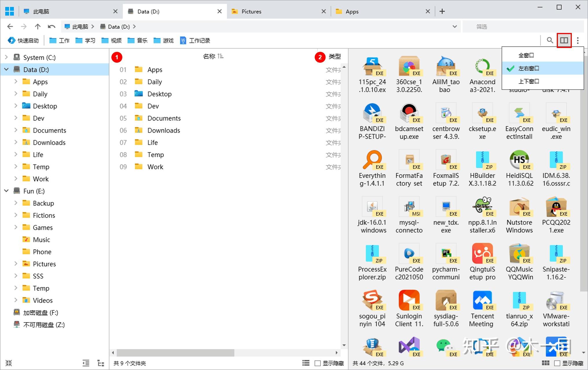Switch to the Apps tab
Screen dimensions: 588x370
point(383,11)
